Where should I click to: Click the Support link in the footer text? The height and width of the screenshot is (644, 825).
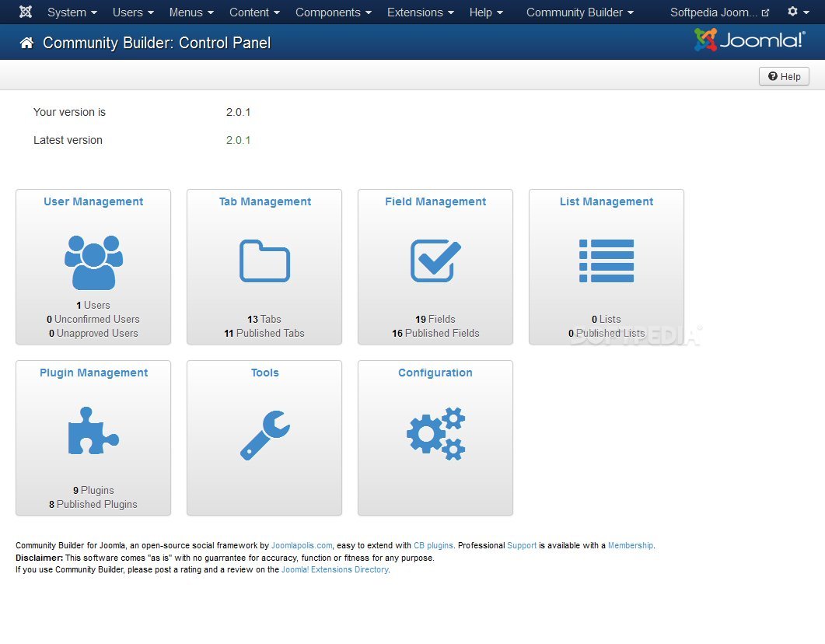(x=522, y=546)
